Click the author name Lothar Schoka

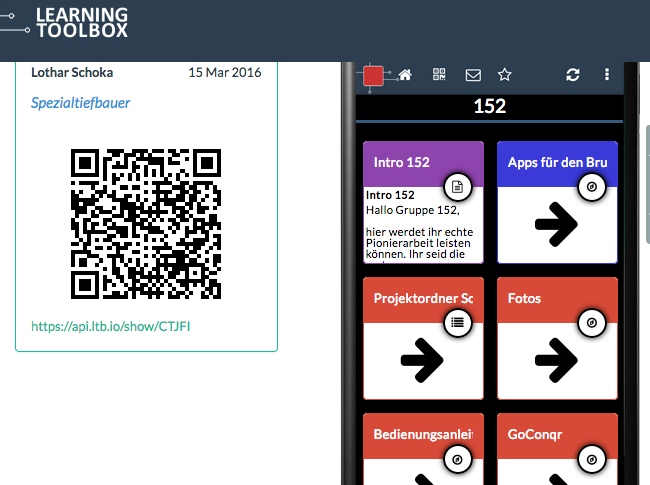72,73
